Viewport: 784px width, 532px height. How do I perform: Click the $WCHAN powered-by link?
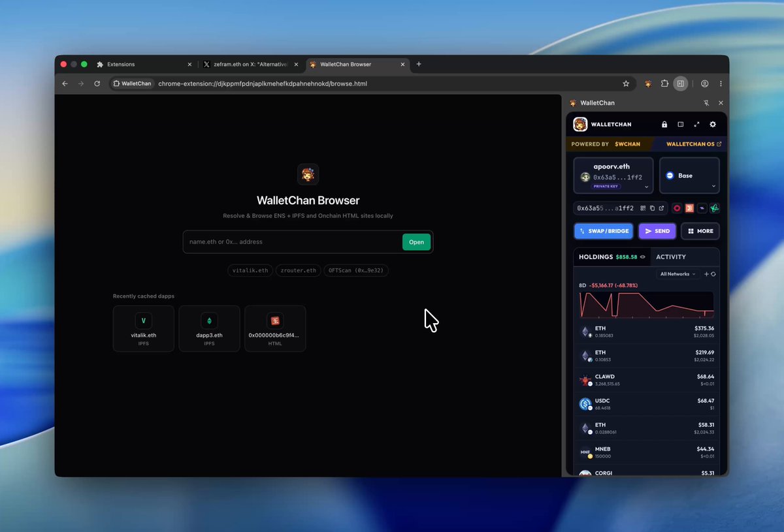[x=627, y=144]
